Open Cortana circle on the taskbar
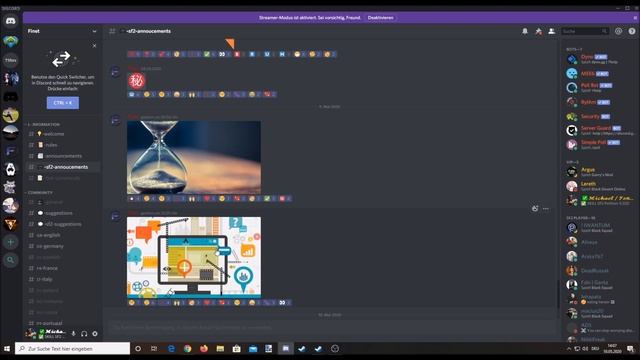The height and width of the screenshot is (360, 640). tap(138, 349)
